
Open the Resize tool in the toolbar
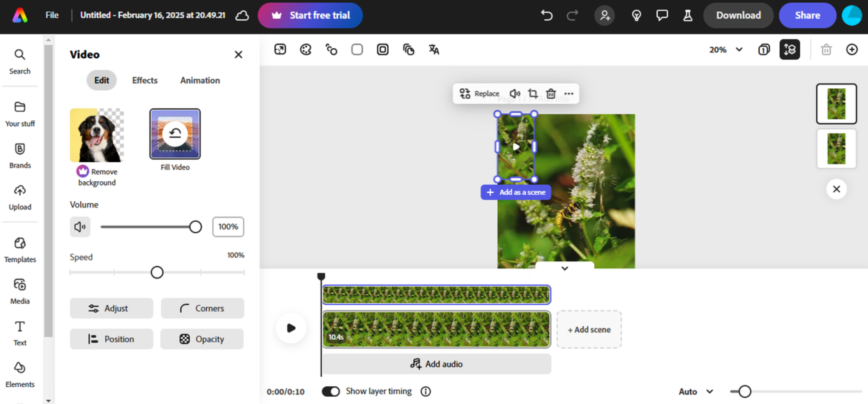pyautogui.click(x=280, y=49)
